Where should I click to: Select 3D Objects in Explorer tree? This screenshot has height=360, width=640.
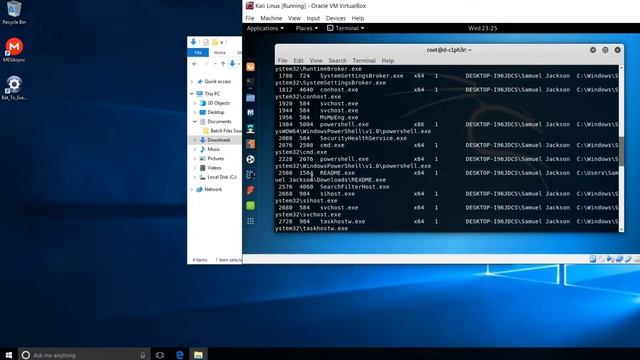[x=215, y=103]
